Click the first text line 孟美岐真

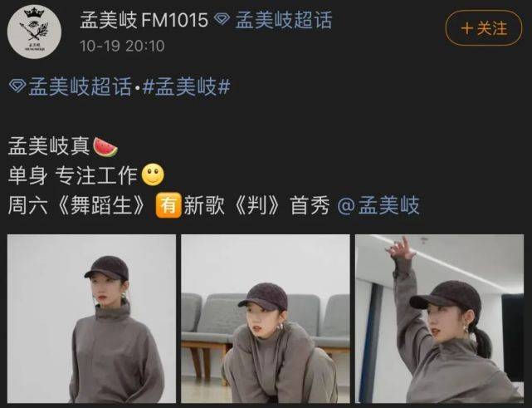(49, 146)
